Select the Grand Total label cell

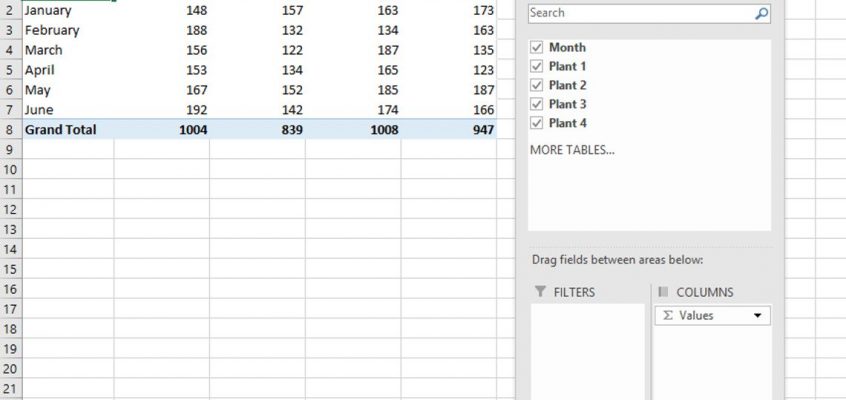pyautogui.click(x=68, y=130)
